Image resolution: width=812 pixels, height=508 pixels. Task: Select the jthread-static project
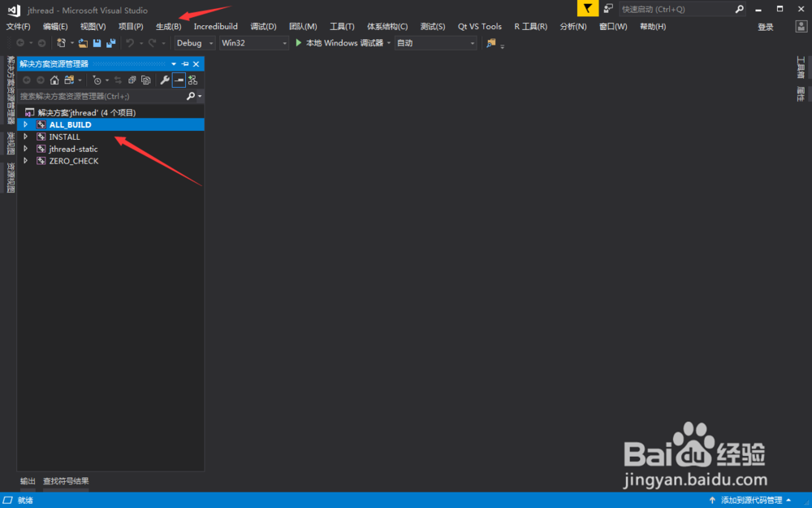pos(73,149)
